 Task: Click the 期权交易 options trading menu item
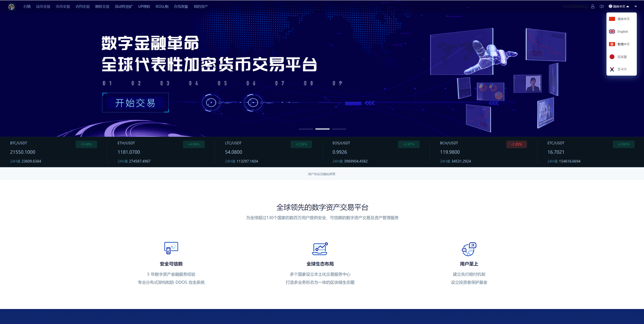101,6
